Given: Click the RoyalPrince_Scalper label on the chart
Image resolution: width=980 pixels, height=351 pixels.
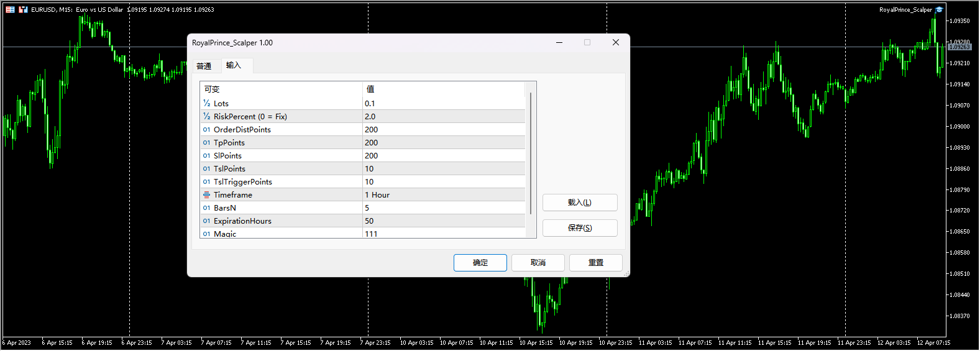Looking at the screenshot, I should pyautogui.click(x=905, y=9).
